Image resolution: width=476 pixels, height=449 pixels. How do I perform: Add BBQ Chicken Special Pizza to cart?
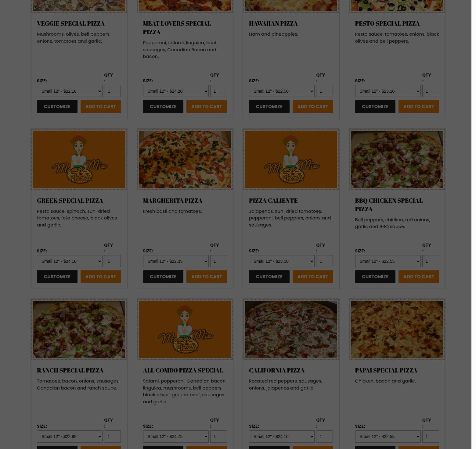(x=419, y=277)
